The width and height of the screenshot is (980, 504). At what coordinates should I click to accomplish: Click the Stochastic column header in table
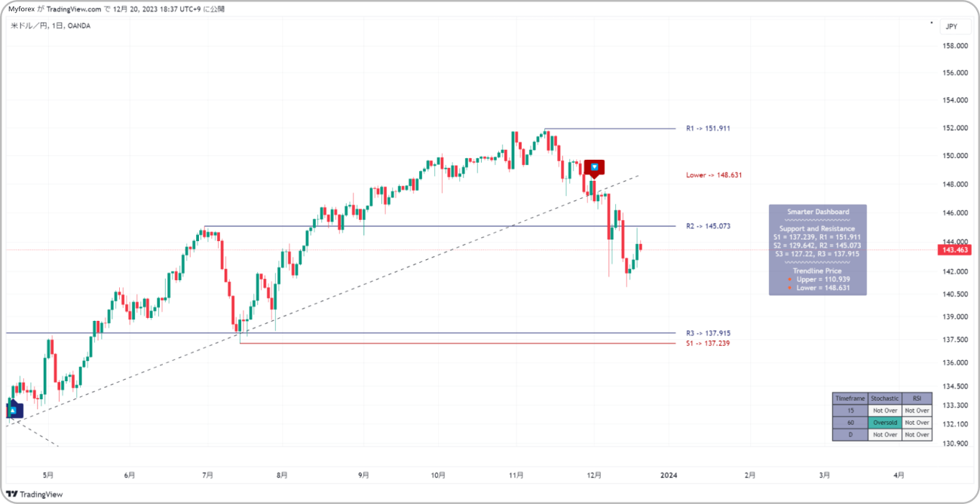[x=885, y=399]
